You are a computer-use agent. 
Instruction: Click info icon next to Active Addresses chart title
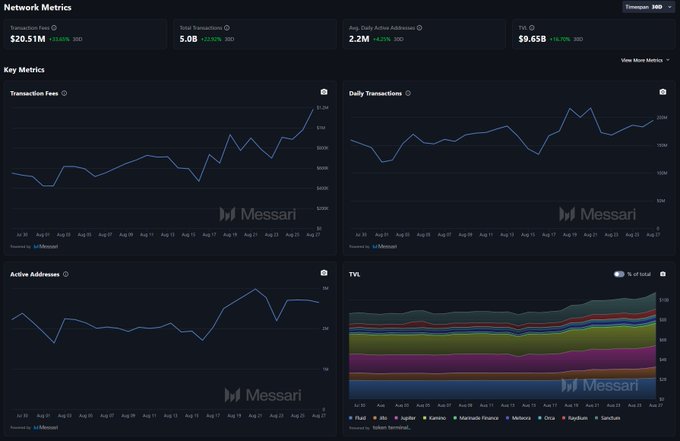(66, 274)
